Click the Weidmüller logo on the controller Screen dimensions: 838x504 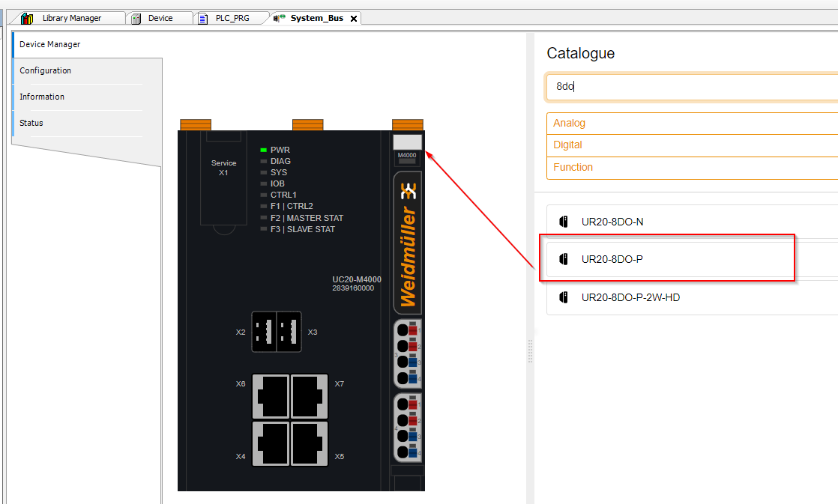[408, 243]
